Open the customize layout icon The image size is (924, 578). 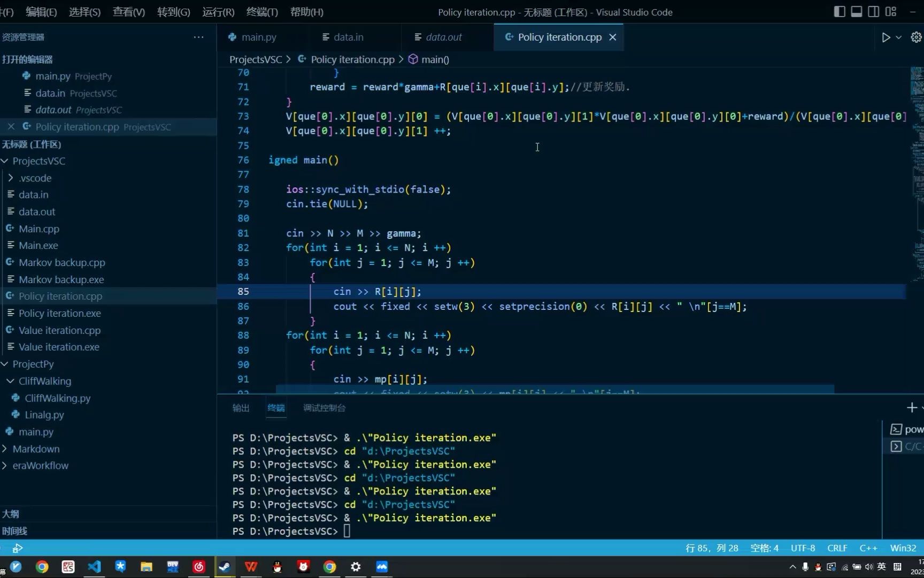coord(891,12)
